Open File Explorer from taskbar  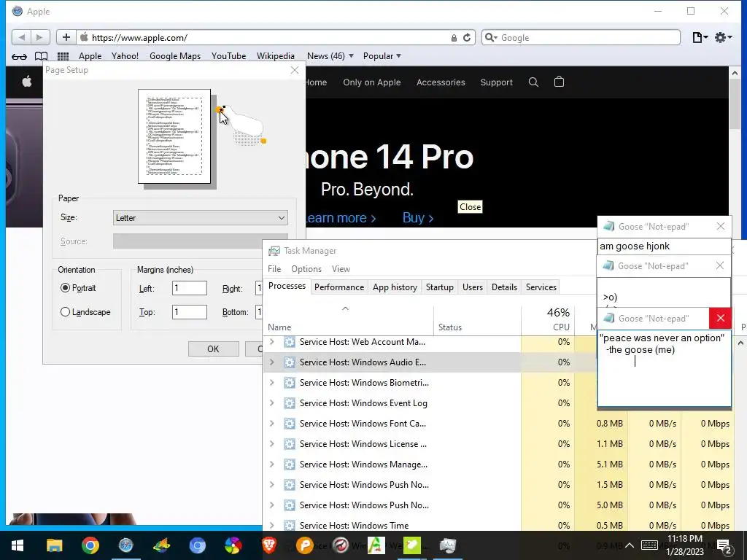tap(54, 545)
